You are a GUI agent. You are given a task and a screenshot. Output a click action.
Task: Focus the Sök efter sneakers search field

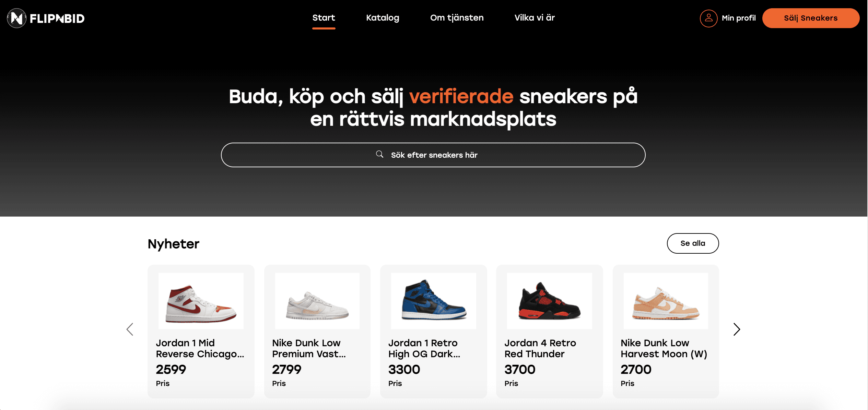pos(433,155)
